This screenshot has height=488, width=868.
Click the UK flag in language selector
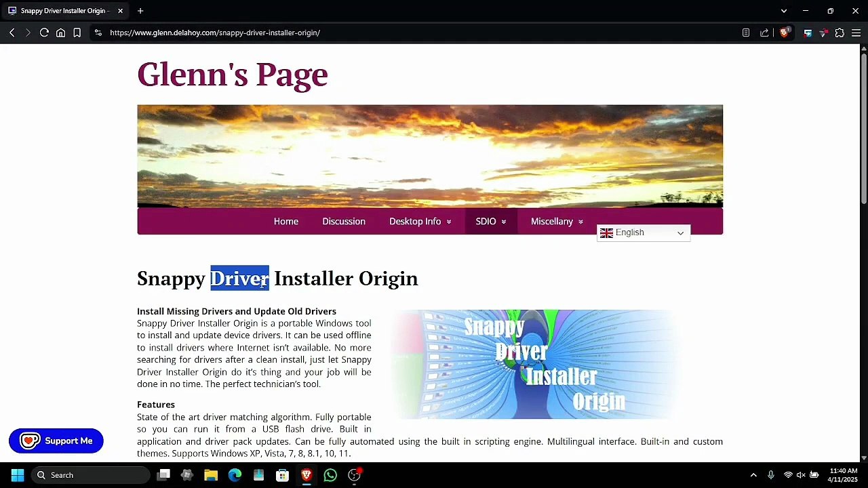click(606, 233)
